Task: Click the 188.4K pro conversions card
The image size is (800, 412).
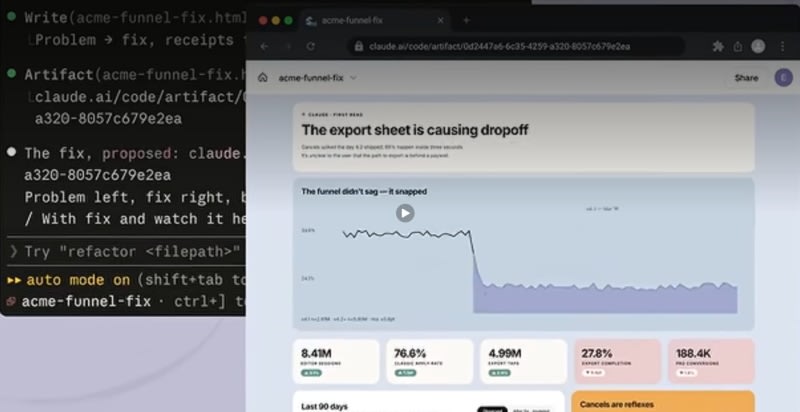Action: point(711,361)
